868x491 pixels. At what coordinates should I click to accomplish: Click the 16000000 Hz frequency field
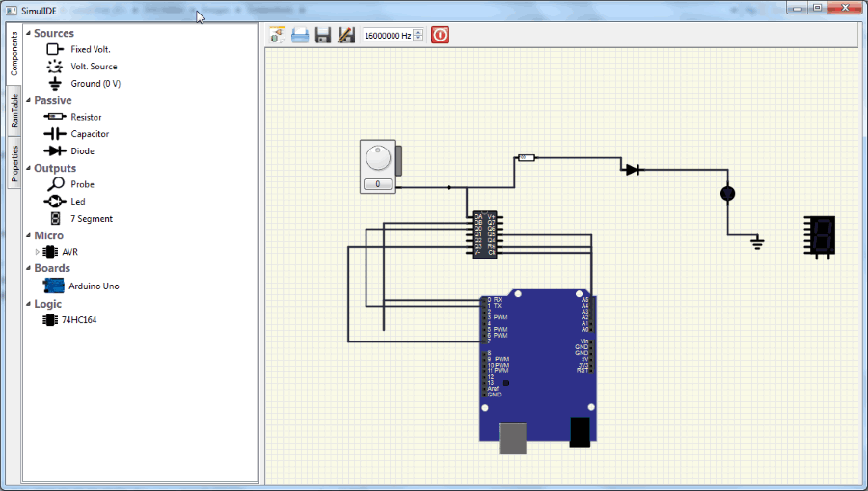(388, 36)
